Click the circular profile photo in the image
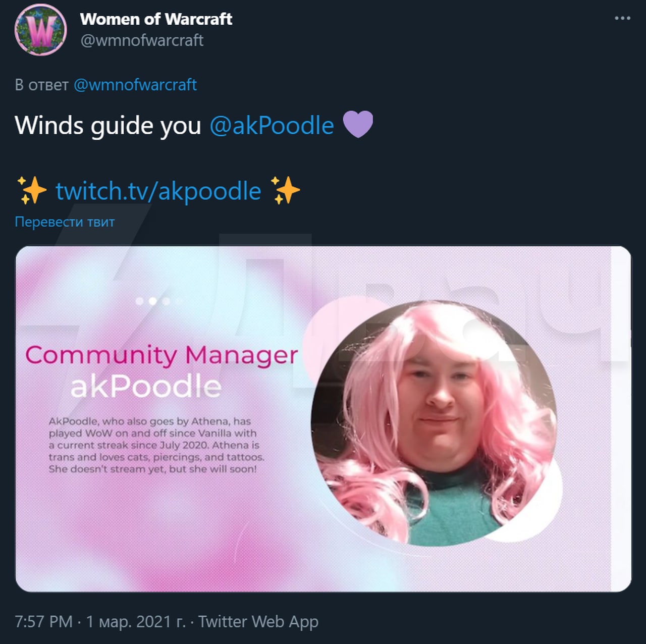Screen dimensions: 646x644 (435, 423)
